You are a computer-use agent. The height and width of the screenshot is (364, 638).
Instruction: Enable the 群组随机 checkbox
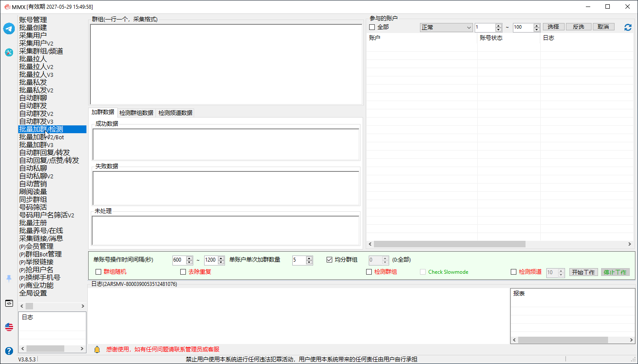point(99,272)
